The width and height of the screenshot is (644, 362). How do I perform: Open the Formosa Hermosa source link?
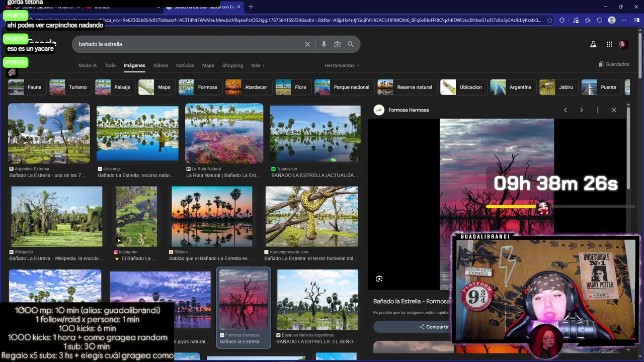[409, 110]
